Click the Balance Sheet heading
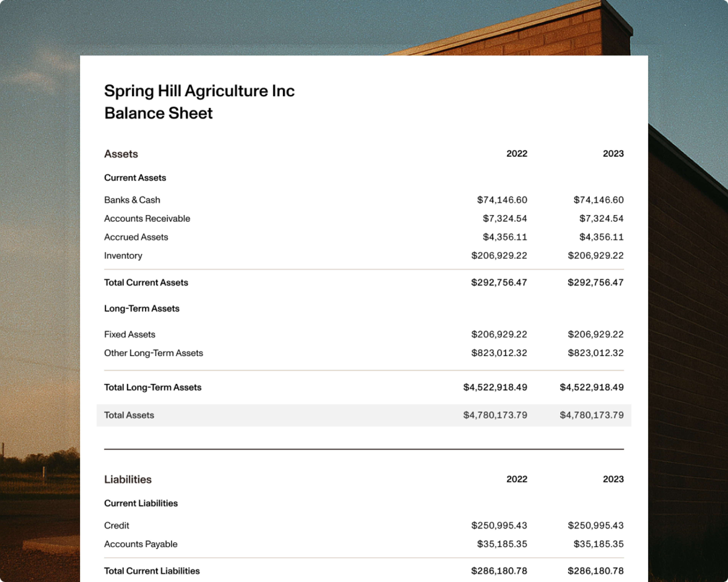Viewport: 728px width, 582px height. (x=158, y=113)
